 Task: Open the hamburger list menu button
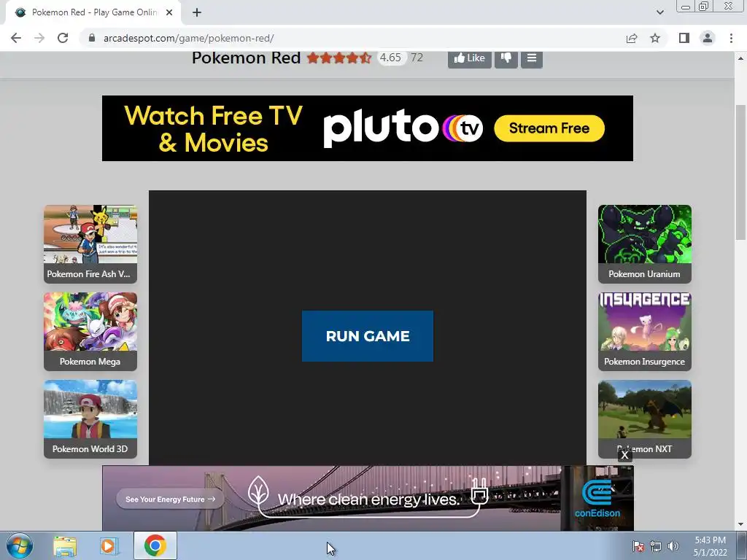[532, 58]
